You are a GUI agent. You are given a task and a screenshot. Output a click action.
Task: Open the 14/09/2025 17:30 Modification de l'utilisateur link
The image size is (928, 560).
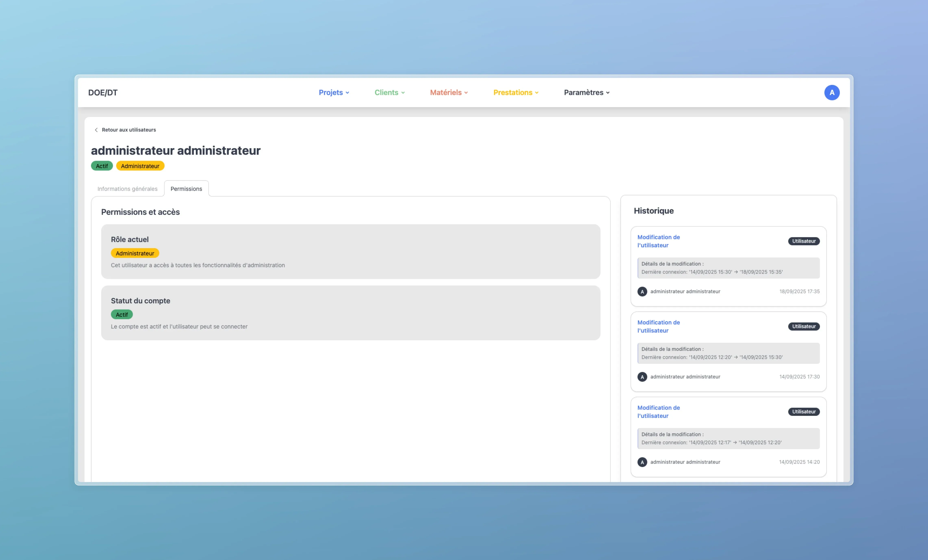658,326
